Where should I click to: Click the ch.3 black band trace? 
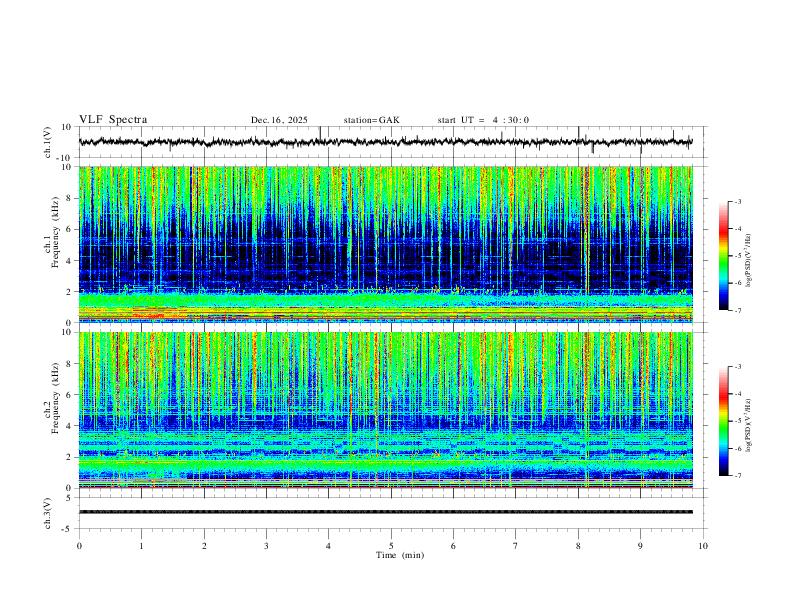coord(385,512)
